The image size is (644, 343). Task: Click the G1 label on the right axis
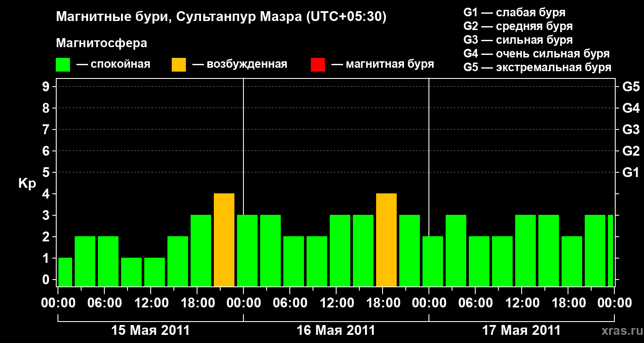click(631, 172)
